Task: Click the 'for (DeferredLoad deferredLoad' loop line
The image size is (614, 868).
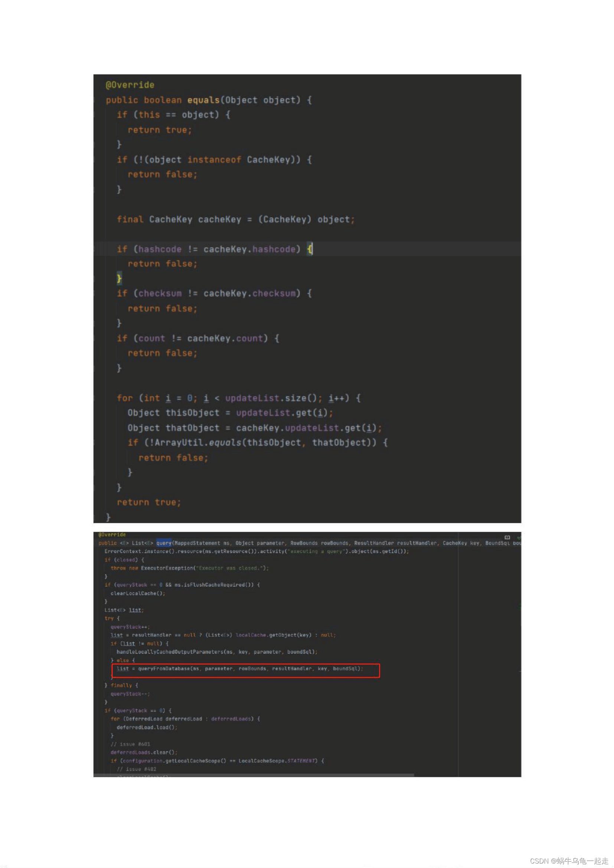Action: click(185, 719)
